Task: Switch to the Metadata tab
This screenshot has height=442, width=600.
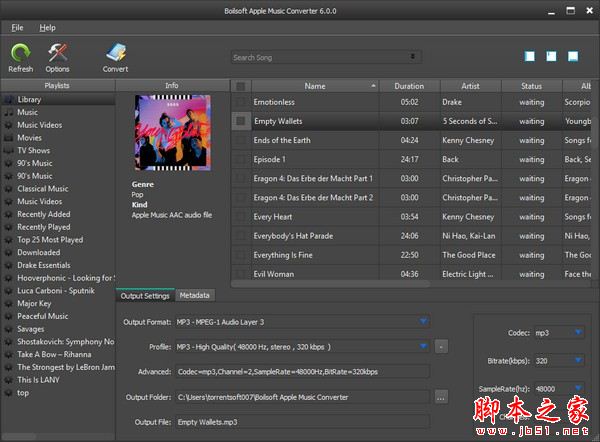Action: tap(195, 295)
